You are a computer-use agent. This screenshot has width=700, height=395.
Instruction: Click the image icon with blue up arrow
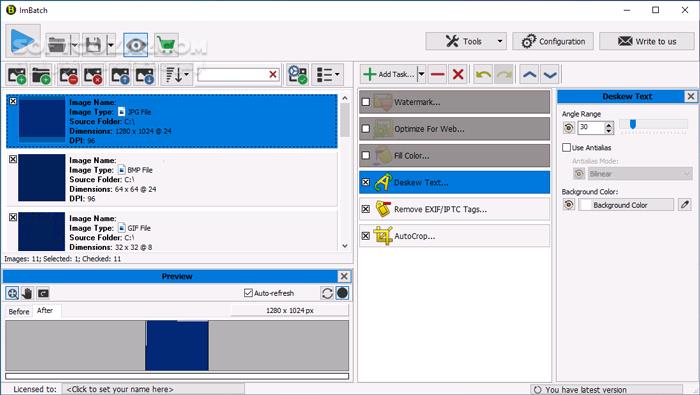[x=121, y=75]
